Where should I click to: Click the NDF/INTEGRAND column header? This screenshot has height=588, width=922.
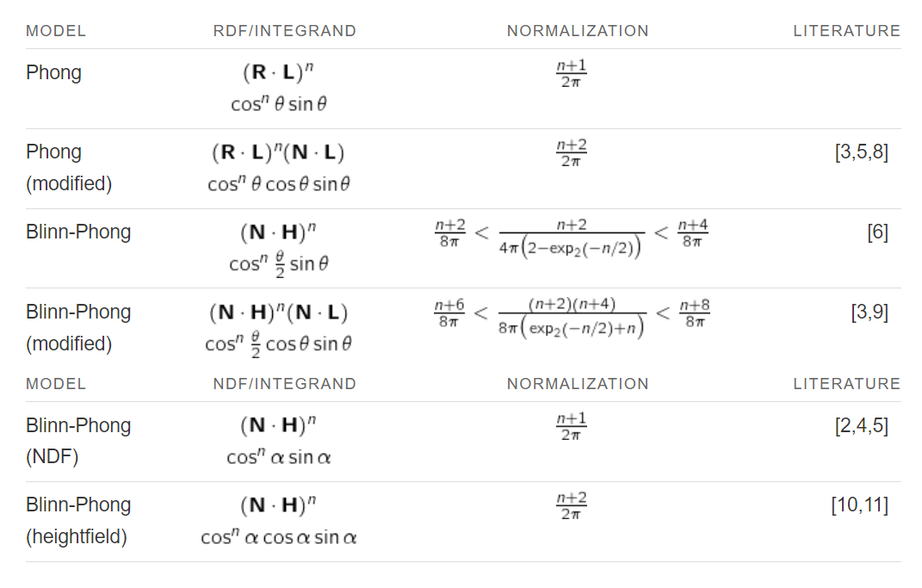(285, 384)
